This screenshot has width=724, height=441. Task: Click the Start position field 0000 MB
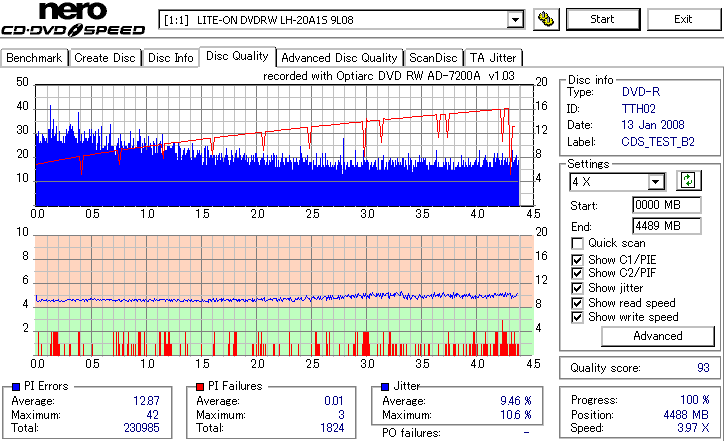coord(666,205)
